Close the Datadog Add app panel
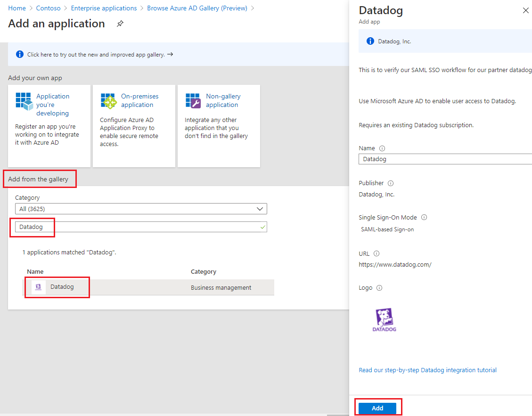 pyautogui.click(x=525, y=10)
